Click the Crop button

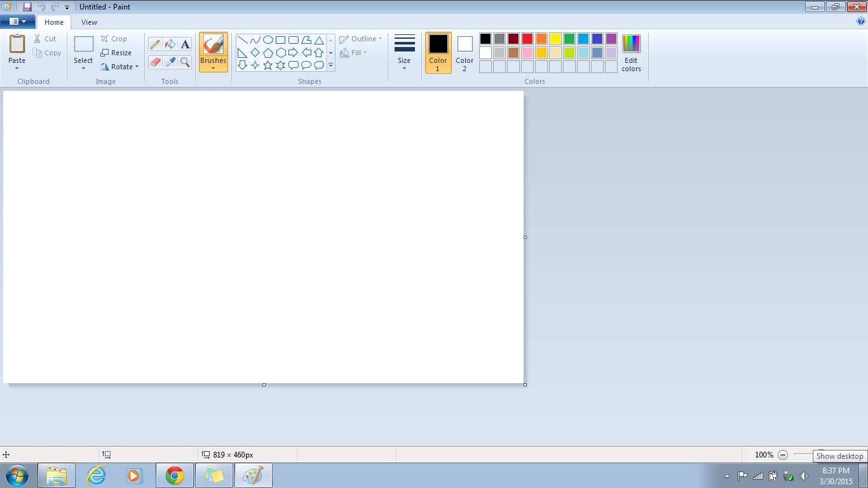[x=114, y=39]
